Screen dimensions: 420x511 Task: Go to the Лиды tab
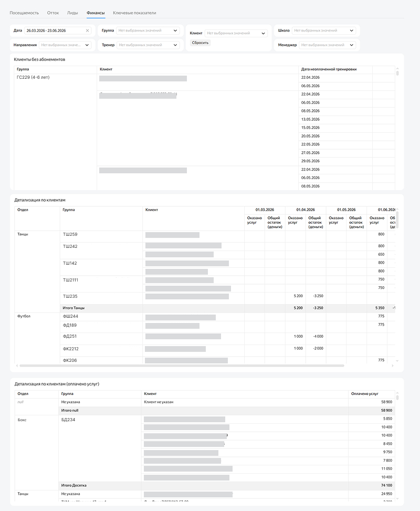(72, 13)
